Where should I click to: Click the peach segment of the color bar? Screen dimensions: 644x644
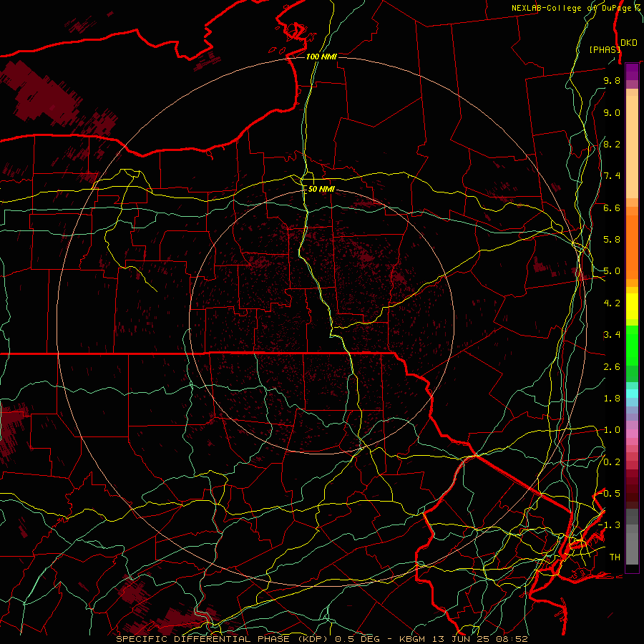coord(632,147)
